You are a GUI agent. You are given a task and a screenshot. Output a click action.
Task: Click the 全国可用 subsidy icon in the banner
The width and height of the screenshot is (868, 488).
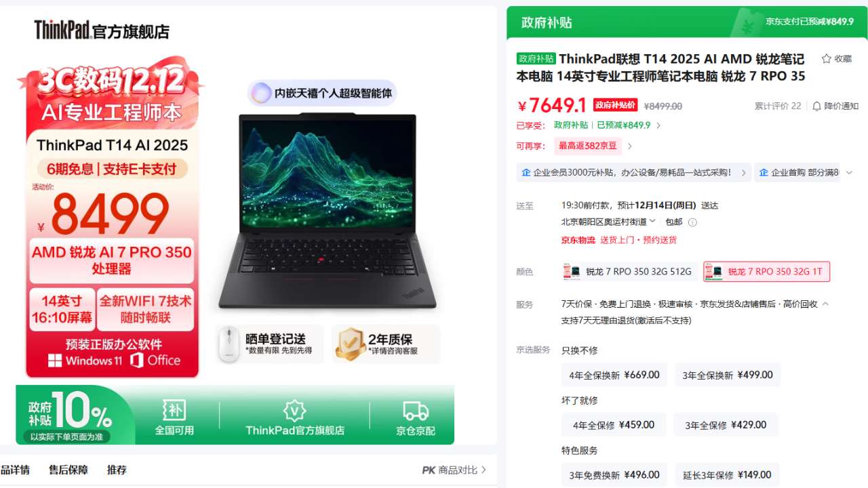coord(174,410)
